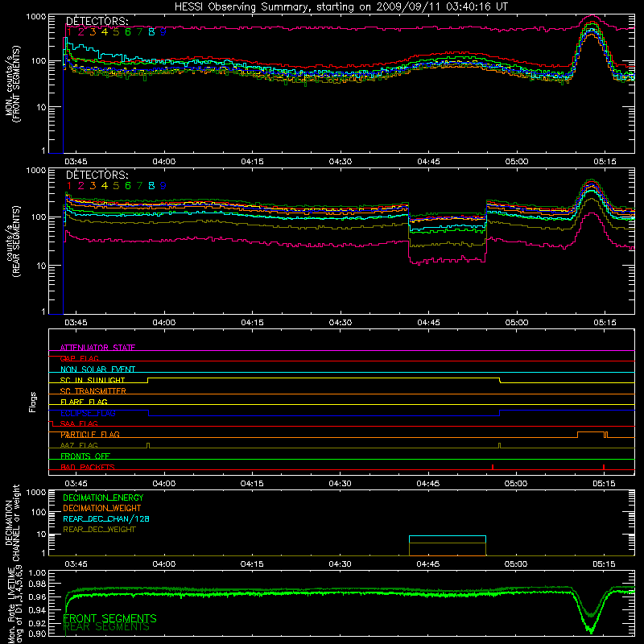Select the ECLIPSE_FLAG label
The height and width of the screenshot is (644, 644).
click(88, 413)
